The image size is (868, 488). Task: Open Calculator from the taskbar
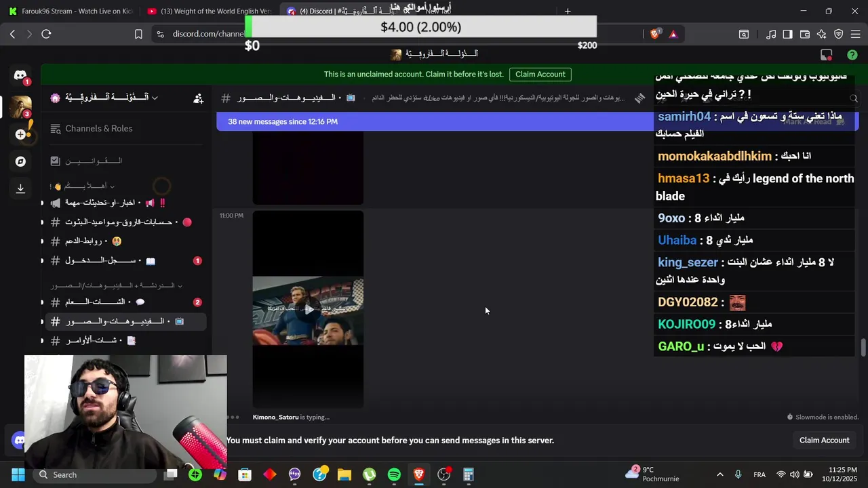pyautogui.click(x=469, y=474)
